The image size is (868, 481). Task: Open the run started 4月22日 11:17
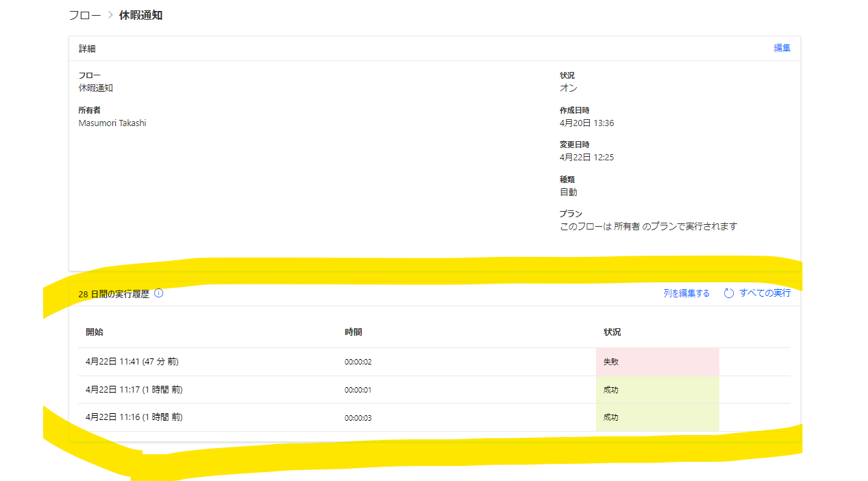(x=134, y=389)
